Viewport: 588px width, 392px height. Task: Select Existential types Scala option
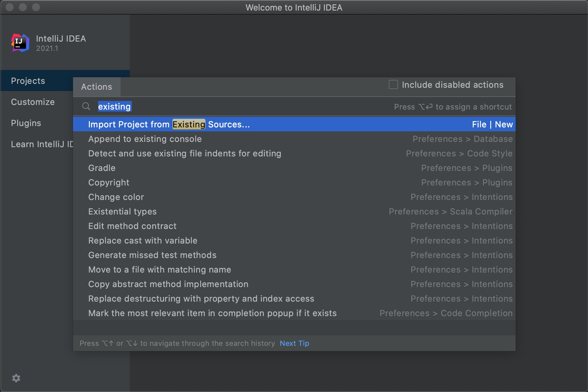click(122, 212)
